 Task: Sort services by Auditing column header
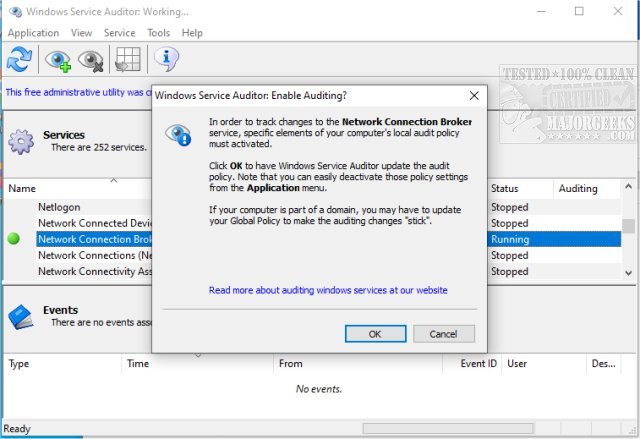tap(587, 188)
